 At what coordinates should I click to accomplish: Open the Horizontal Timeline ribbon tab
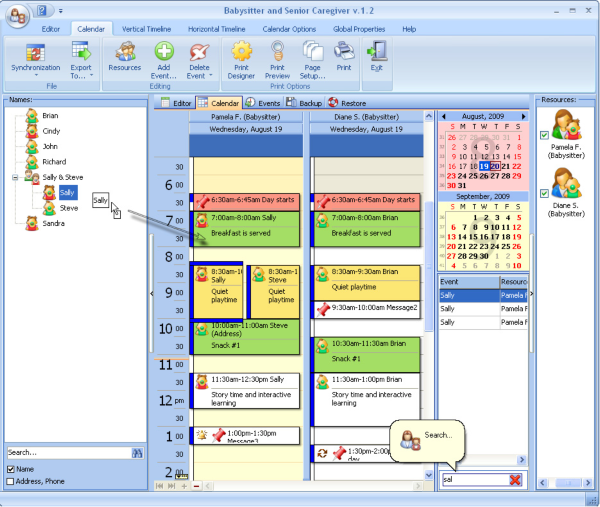coord(217,29)
